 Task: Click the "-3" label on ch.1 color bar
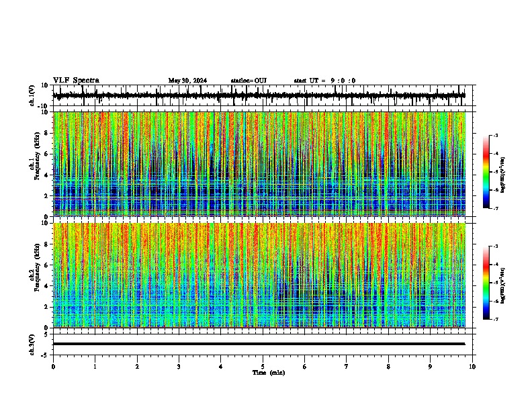pos(496,135)
